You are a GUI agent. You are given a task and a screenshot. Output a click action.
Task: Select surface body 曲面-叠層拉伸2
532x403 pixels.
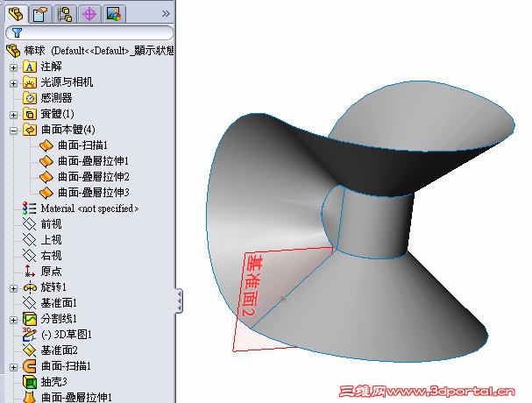click(x=93, y=177)
